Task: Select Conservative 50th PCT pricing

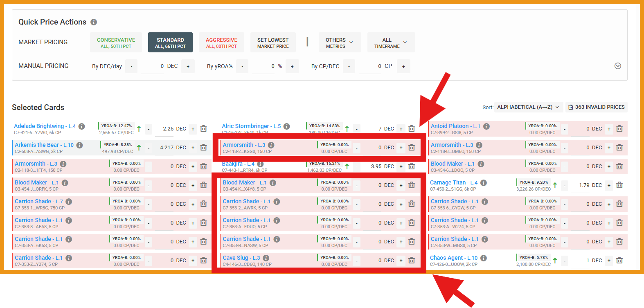Action: [x=116, y=43]
